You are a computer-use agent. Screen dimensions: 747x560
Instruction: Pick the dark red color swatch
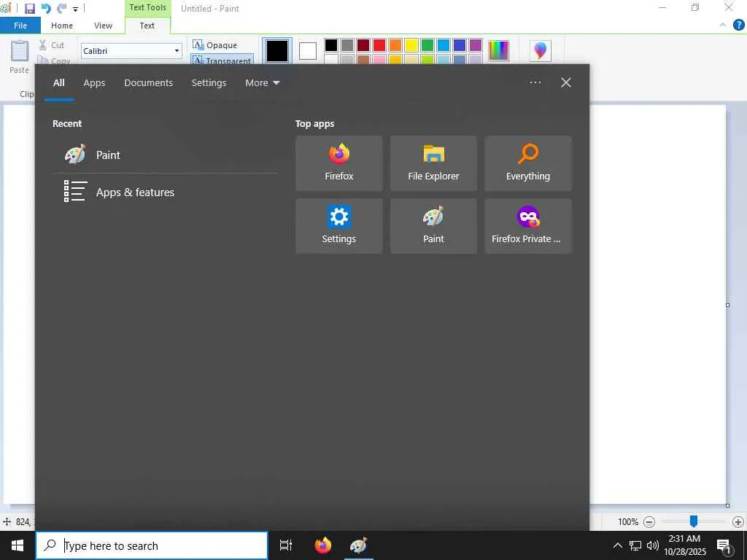point(363,45)
